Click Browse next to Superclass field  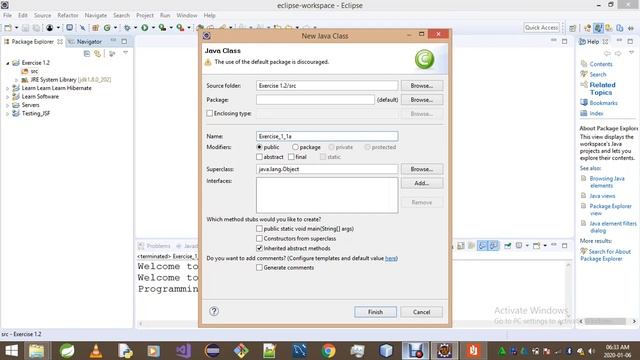tap(422, 169)
